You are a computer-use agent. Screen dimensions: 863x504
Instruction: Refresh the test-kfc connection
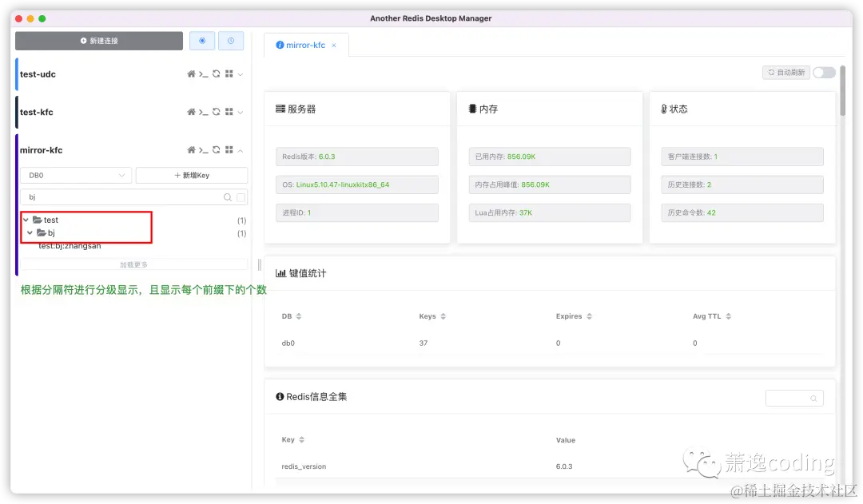(217, 112)
